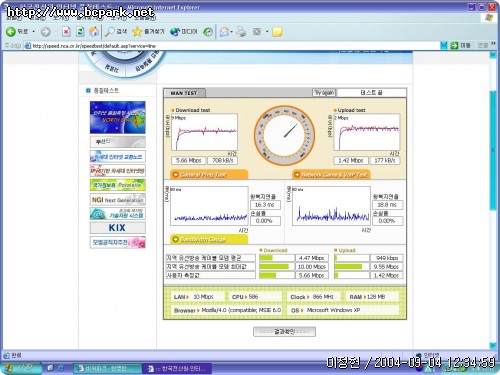Open the IPv6 차세대 인터넷망 banner
Image resolution: width=500 pixels, height=375 pixels.
pos(118,171)
